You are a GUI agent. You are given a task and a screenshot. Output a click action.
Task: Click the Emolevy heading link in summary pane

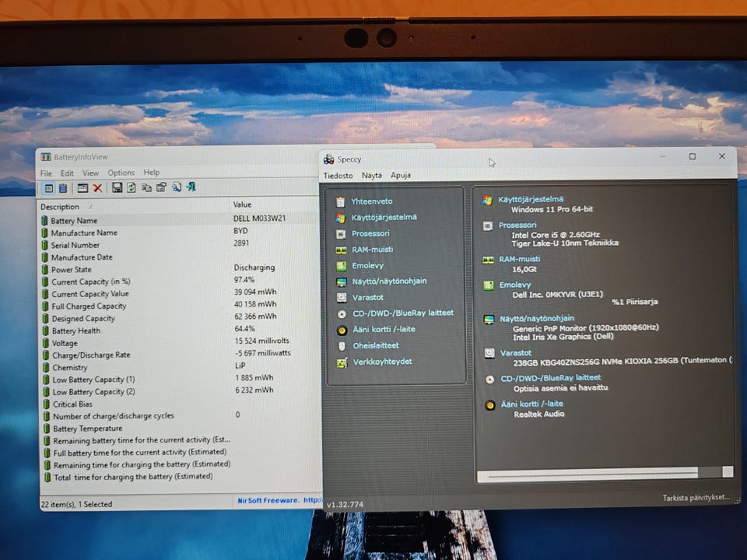pyautogui.click(x=514, y=285)
